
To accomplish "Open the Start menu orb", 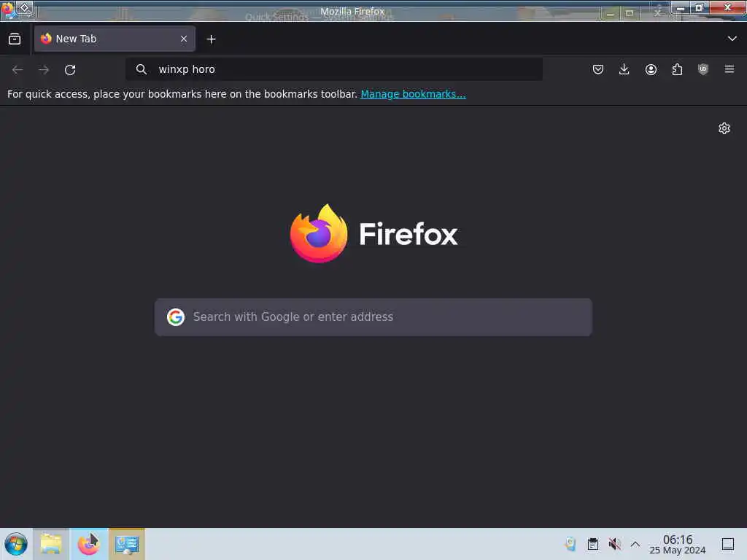I will [x=16, y=544].
